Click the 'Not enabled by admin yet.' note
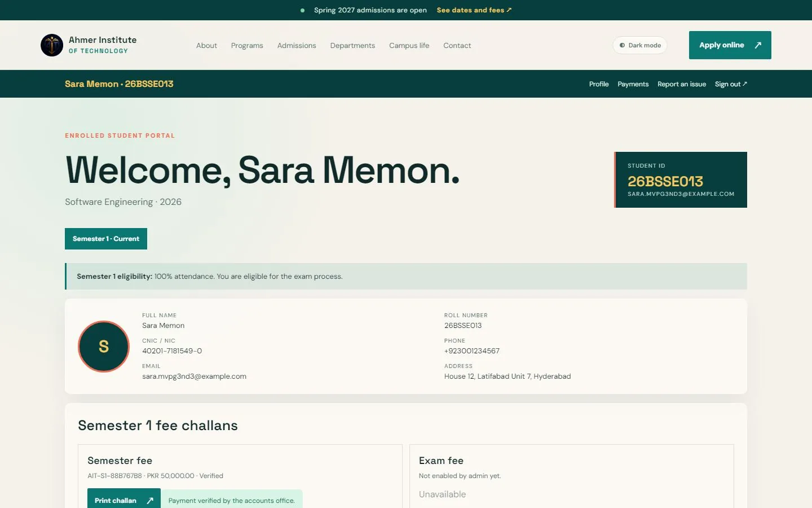Image resolution: width=812 pixels, height=508 pixels. 460,476
